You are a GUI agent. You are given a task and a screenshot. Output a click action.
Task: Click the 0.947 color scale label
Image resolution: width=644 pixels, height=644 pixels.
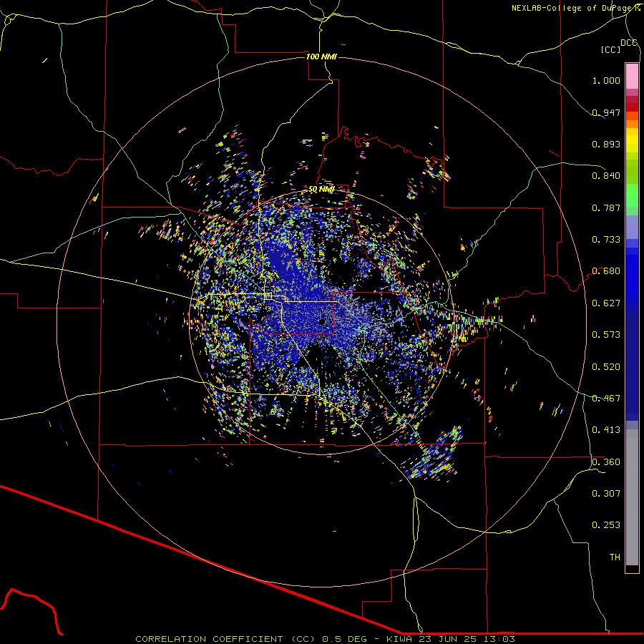tap(606, 112)
